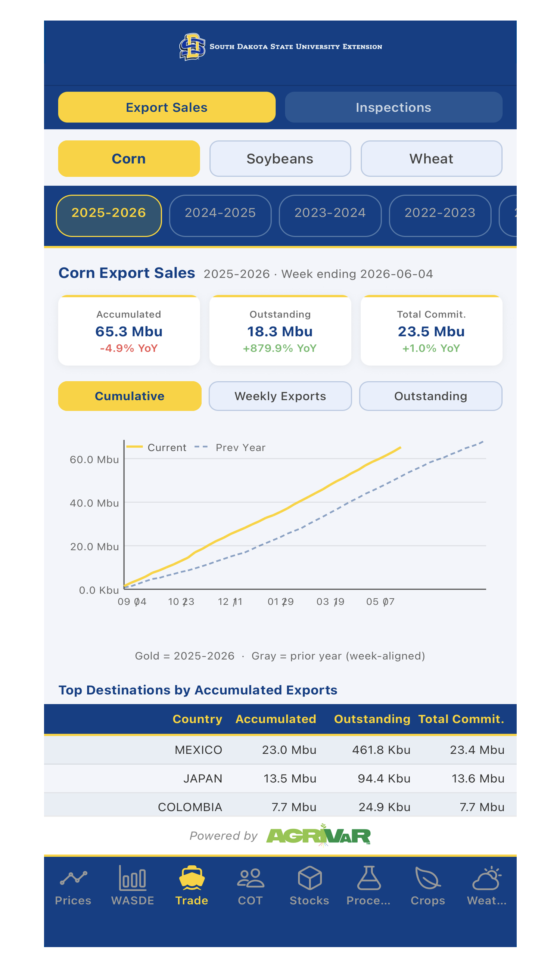The height and width of the screenshot is (971, 560).
Task: Open the Prices chart icon
Action: click(73, 878)
